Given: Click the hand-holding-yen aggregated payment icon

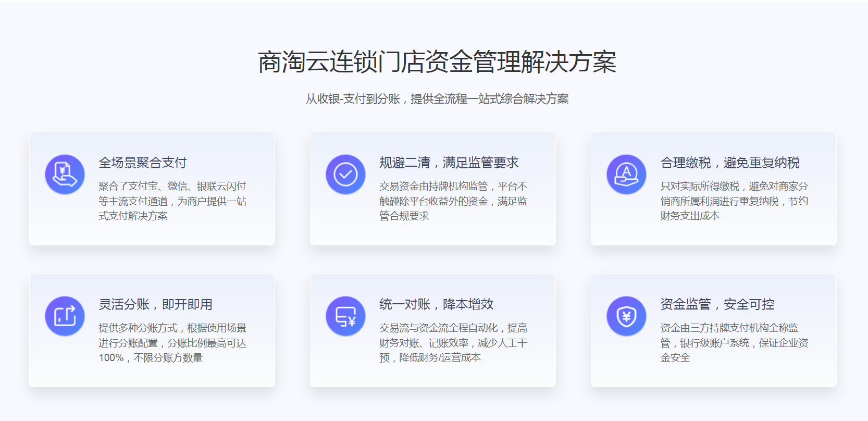Looking at the screenshot, I should pos(65,175).
